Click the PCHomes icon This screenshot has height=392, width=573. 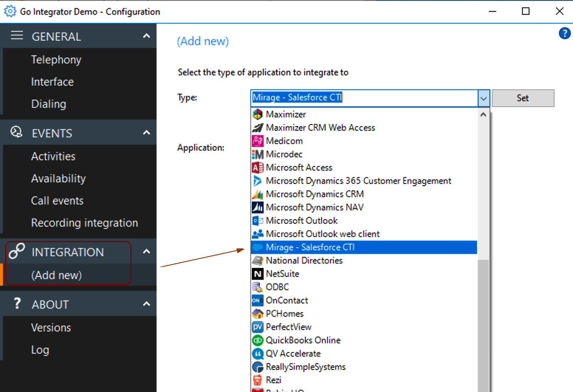coord(257,314)
